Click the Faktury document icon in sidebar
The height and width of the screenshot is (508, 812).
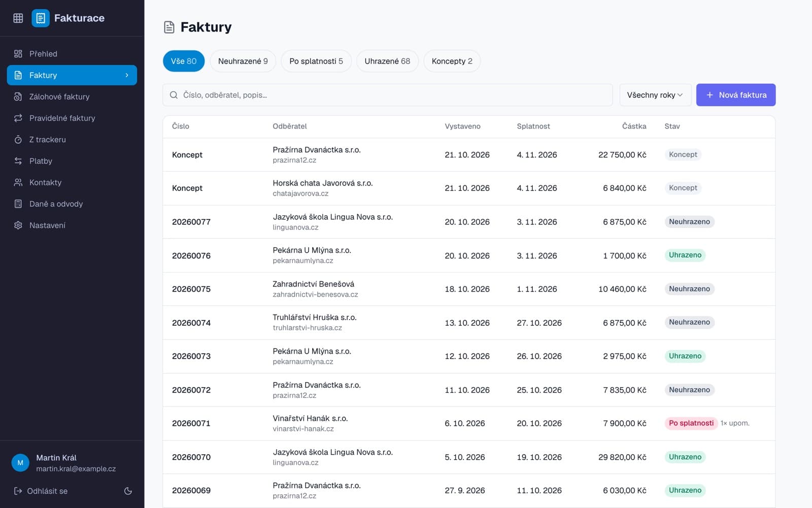(x=18, y=75)
